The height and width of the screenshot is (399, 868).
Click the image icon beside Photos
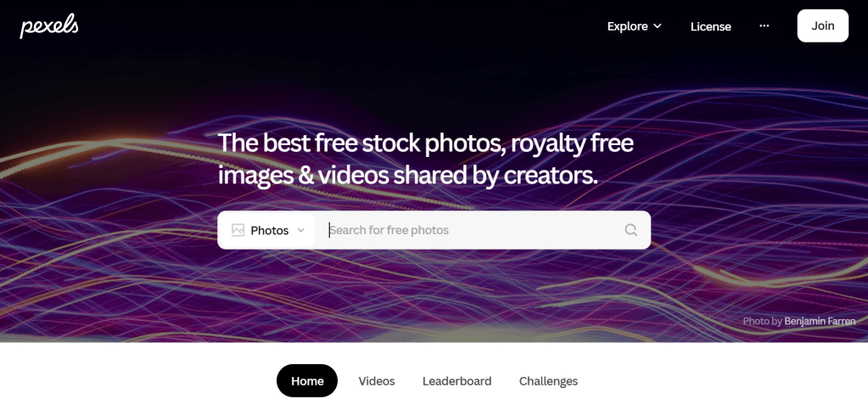click(x=238, y=230)
